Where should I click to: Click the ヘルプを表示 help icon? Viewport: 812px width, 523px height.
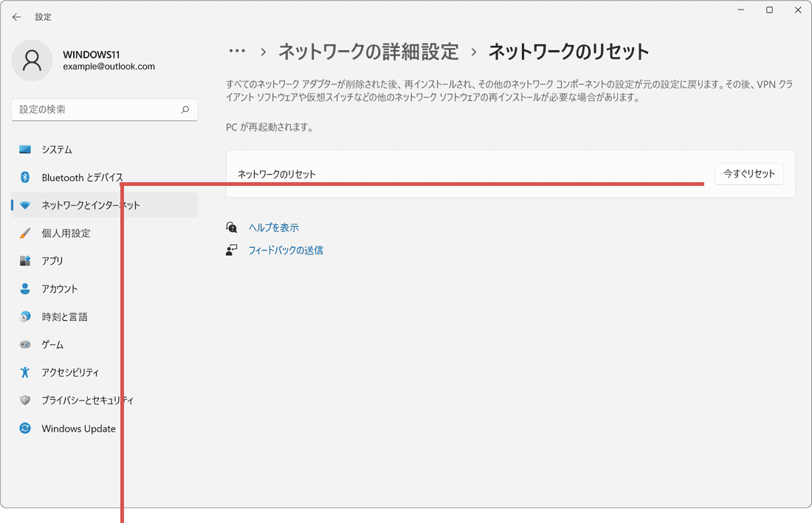point(232,227)
